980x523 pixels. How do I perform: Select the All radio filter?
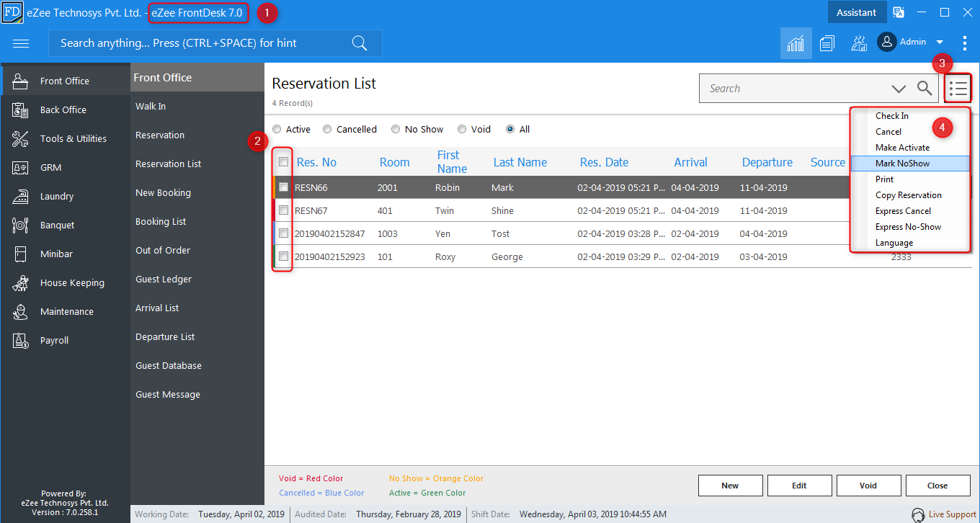pyautogui.click(x=510, y=130)
